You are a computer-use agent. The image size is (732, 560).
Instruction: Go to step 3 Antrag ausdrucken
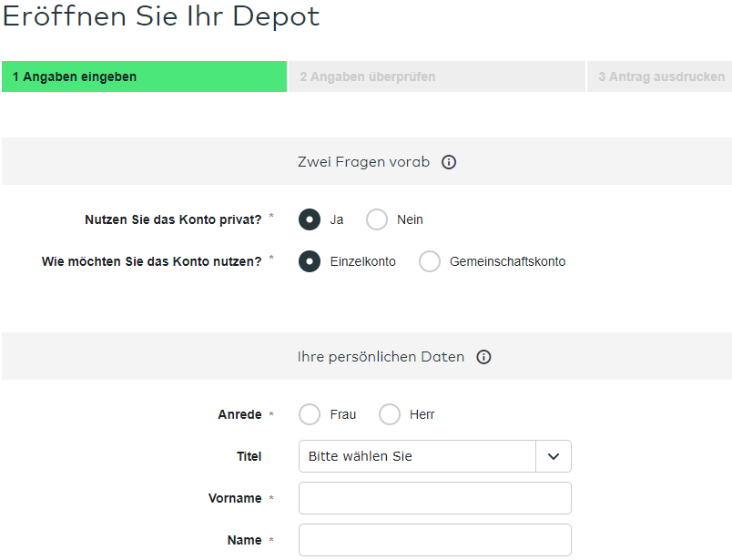click(660, 76)
